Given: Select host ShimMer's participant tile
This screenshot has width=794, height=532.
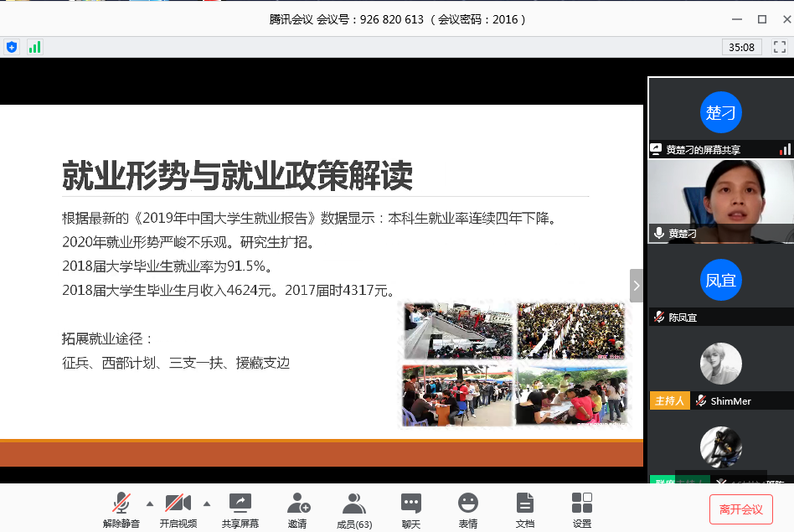Looking at the screenshot, I should point(720,369).
